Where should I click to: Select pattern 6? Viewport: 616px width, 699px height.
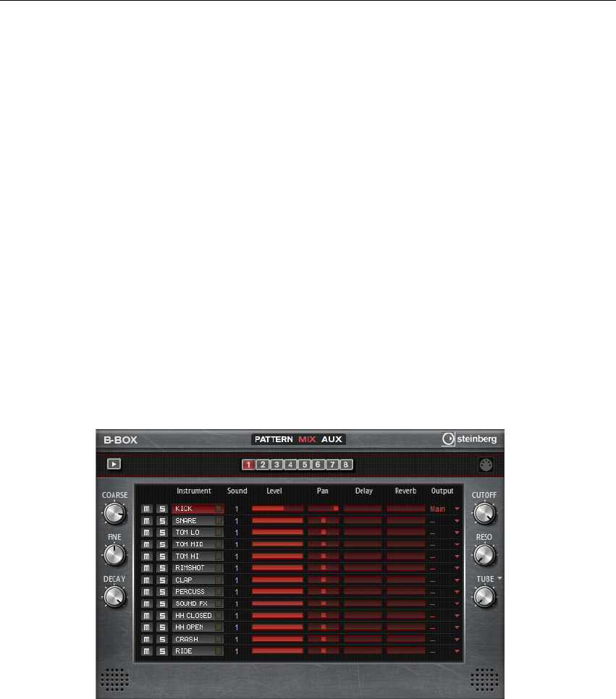[x=318, y=465]
